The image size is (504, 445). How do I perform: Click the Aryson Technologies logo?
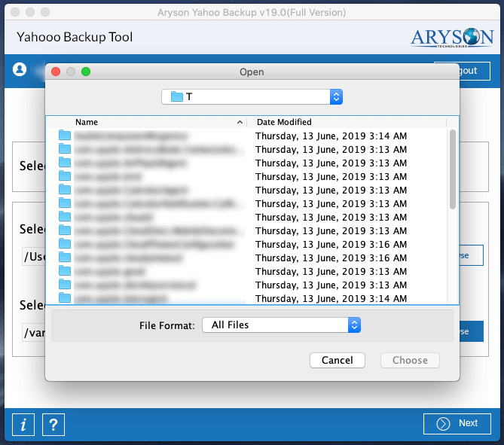coord(451,38)
